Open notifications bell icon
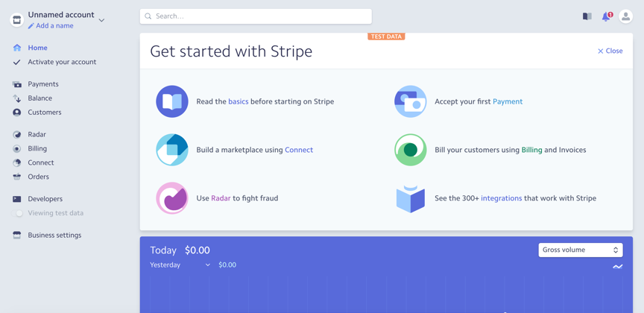This screenshot has width=644, height=313. pyautogui.click(x=607, y=16)
